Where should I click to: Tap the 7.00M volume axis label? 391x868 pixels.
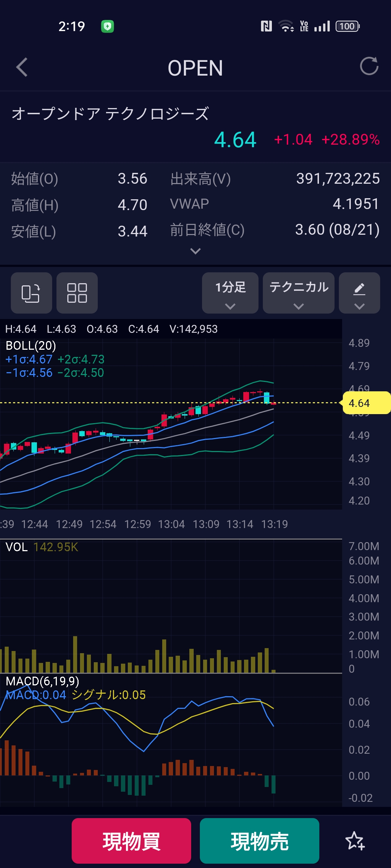point(364,546)
